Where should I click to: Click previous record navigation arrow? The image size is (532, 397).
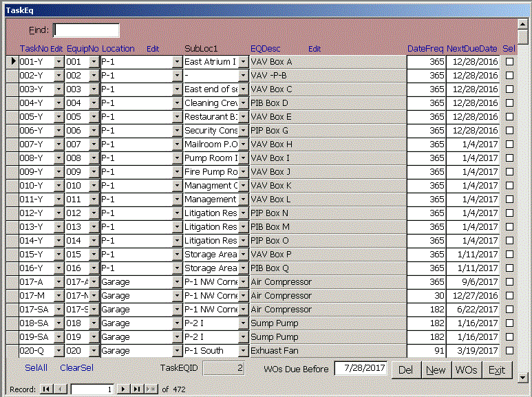[x=58, y=389]
